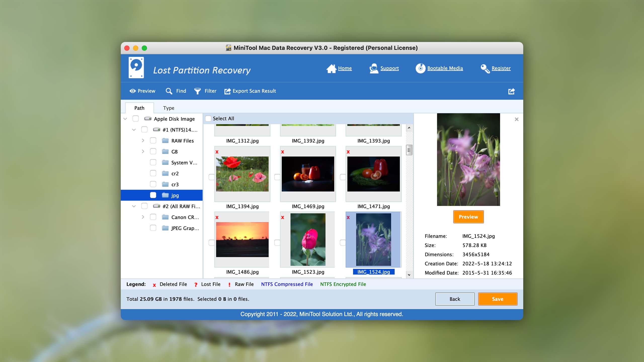Click the macOS yellow minimize button
Image resolution: width=644 pixels, height=362 pixels.
136,48
